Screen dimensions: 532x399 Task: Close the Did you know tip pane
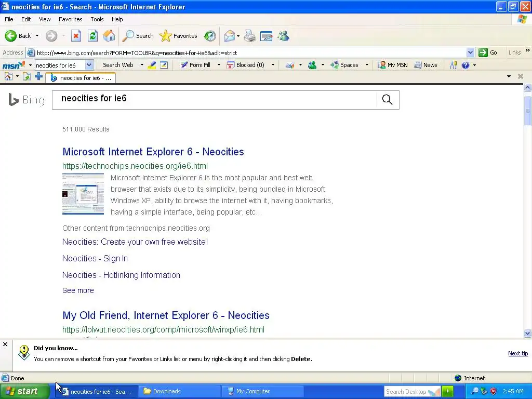point(5,344)
